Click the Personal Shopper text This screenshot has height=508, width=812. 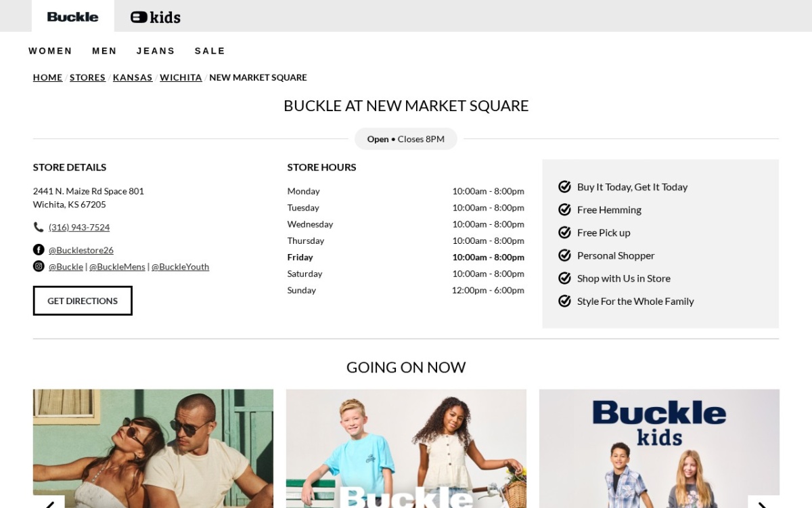(x=616, y=255)
